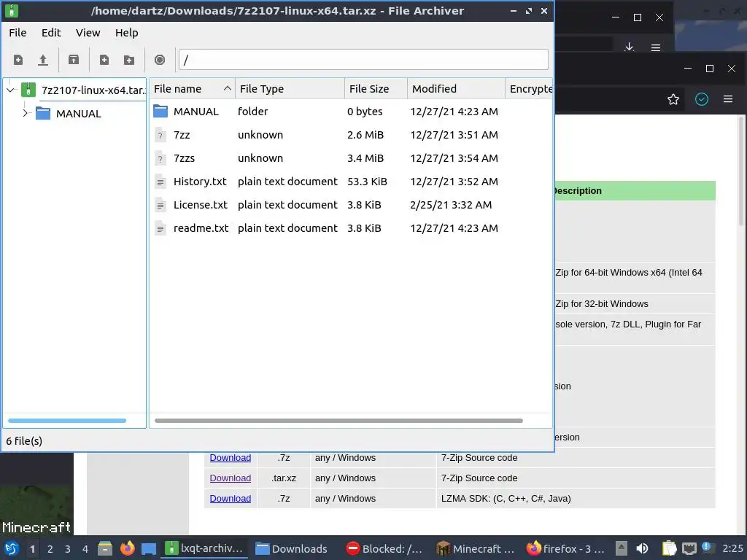Open the LXQt start menu icon in taskbar
Viewport: 747px width, 560px height.
12,548
